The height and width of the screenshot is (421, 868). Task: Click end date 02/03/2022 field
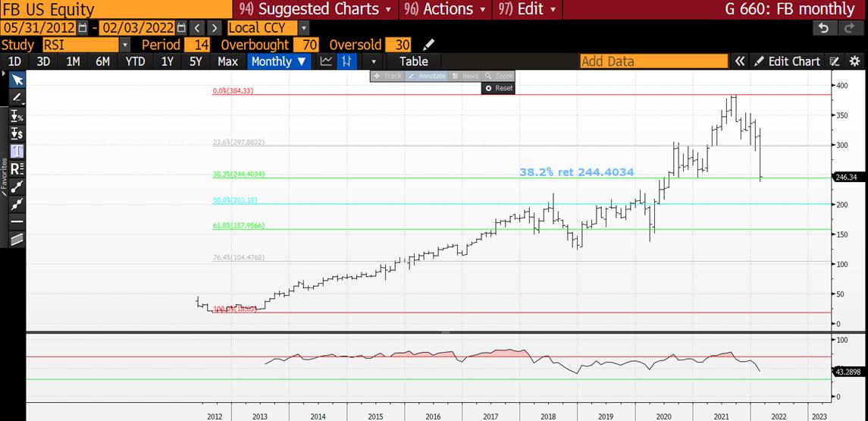point(136,28)
